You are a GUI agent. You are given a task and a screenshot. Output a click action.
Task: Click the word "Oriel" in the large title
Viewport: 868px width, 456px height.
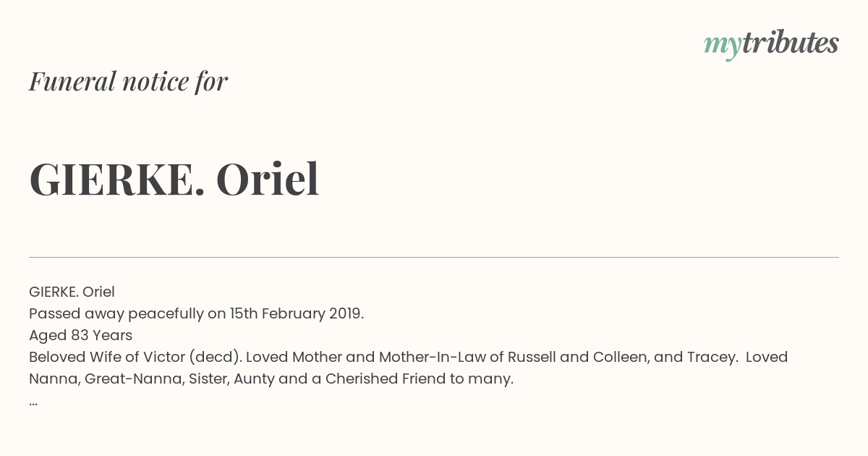[x=268, y=180]
